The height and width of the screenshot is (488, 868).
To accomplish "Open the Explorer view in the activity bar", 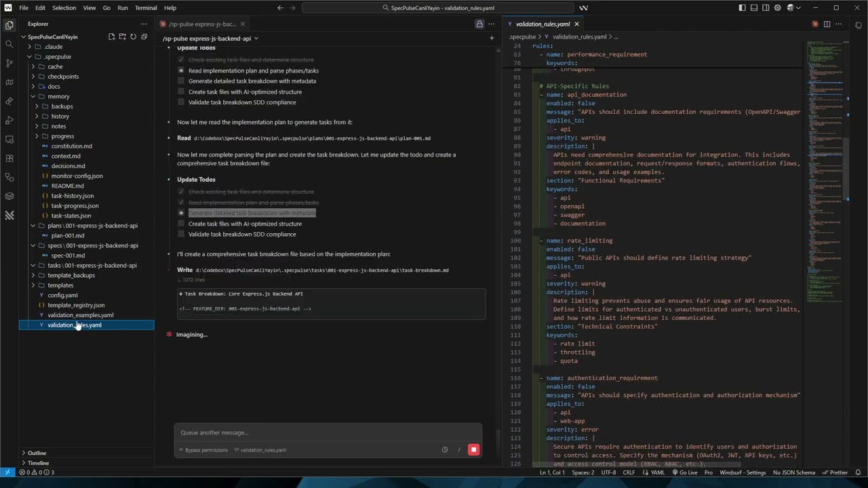I will (9, 25).
